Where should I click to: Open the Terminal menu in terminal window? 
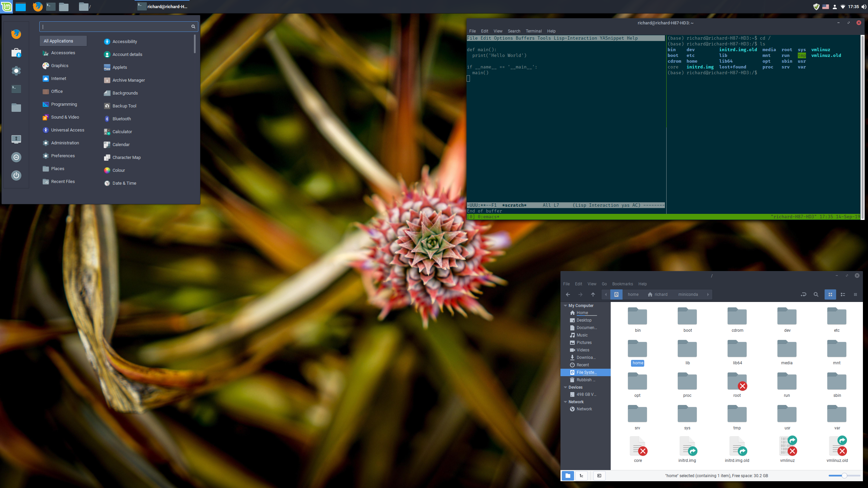point(533,31)
